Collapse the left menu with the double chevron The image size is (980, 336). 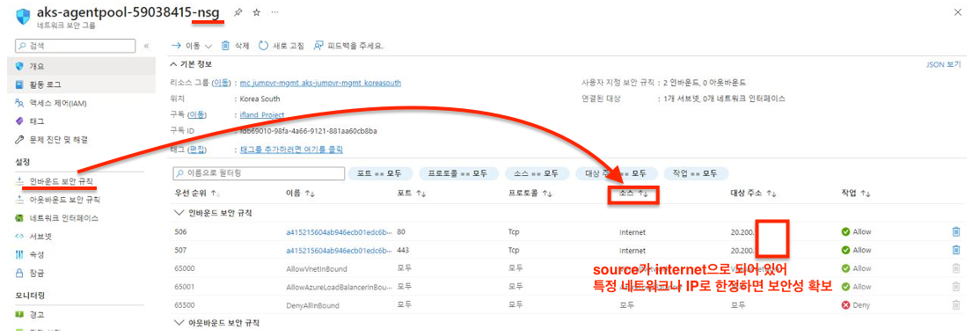pos(146,47)
